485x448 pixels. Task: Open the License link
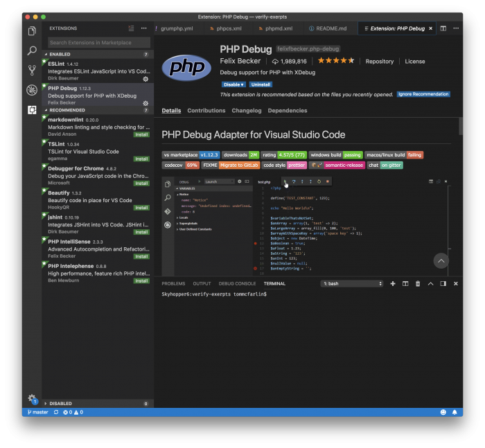pos(415,61)
